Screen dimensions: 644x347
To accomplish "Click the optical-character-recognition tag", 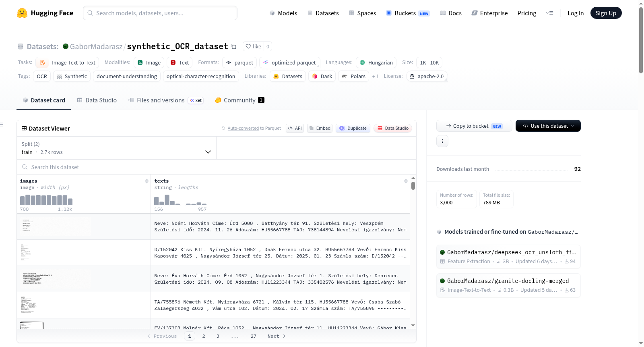I will (201, 76).
